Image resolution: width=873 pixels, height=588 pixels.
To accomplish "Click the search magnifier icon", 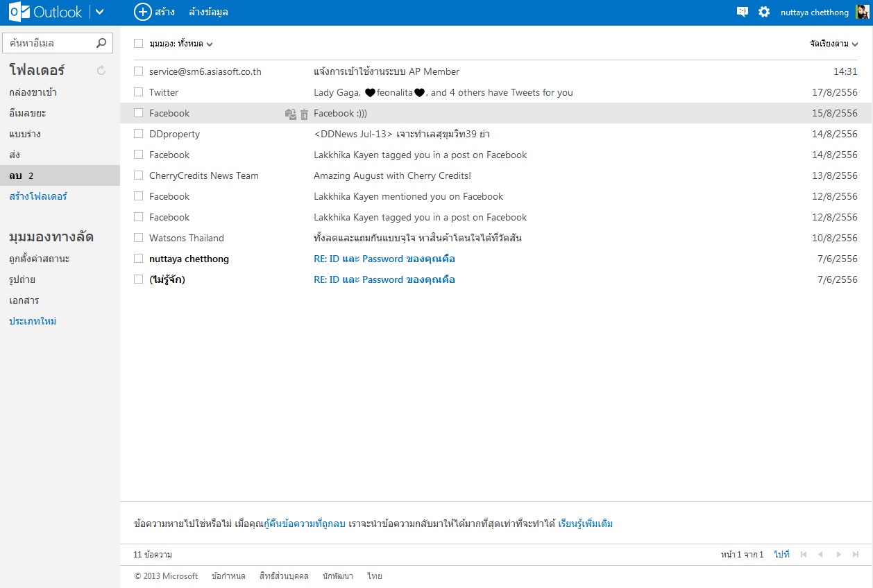I will (101, 43).
